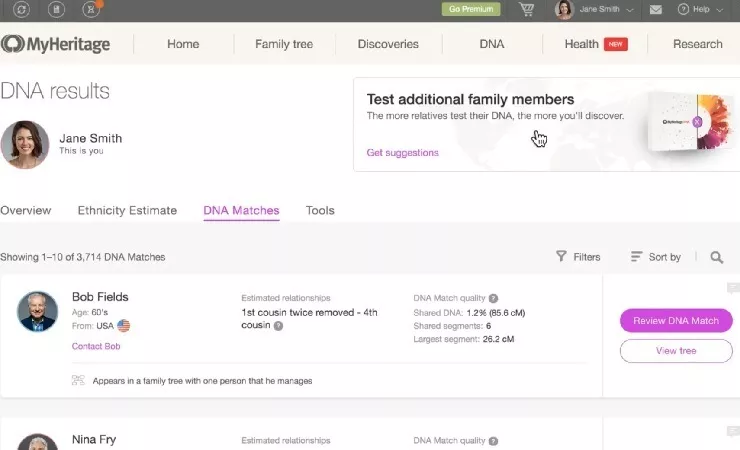Open the shopping cart

click(527, 9)
